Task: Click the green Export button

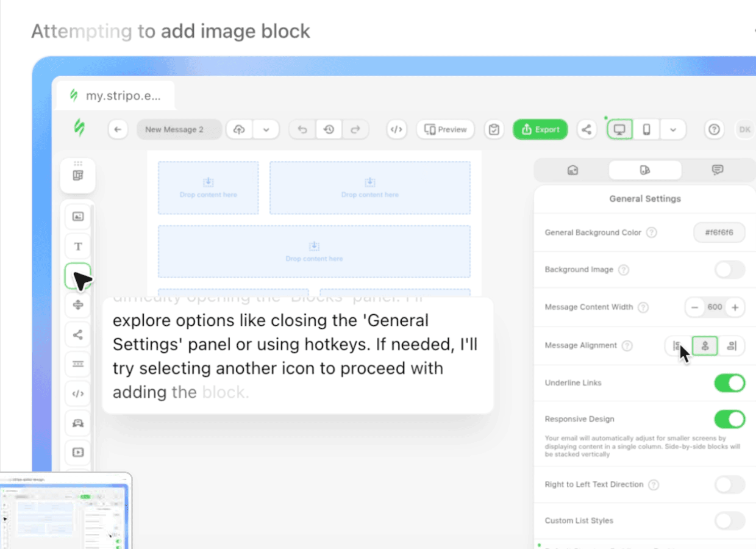Action: coord(540,129)
